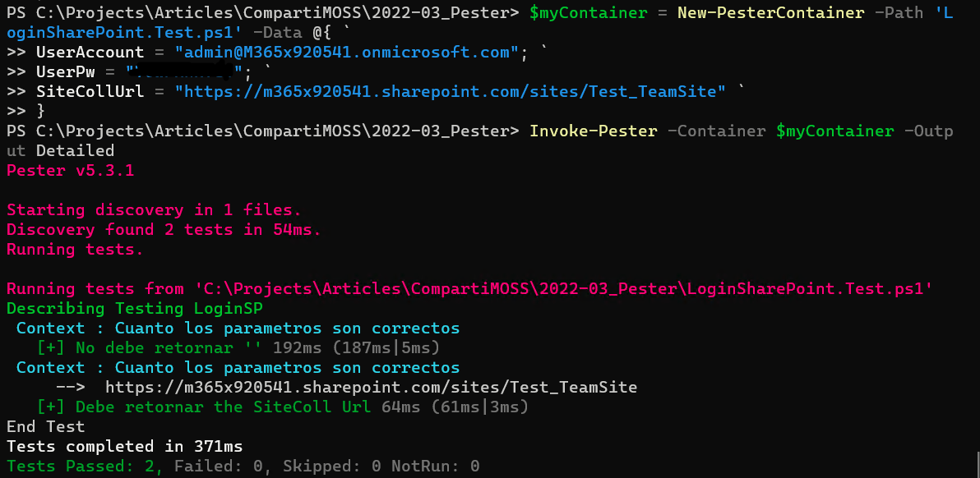Click the output URL below the second Context
The image size is (980, 478).
point(371,387)
